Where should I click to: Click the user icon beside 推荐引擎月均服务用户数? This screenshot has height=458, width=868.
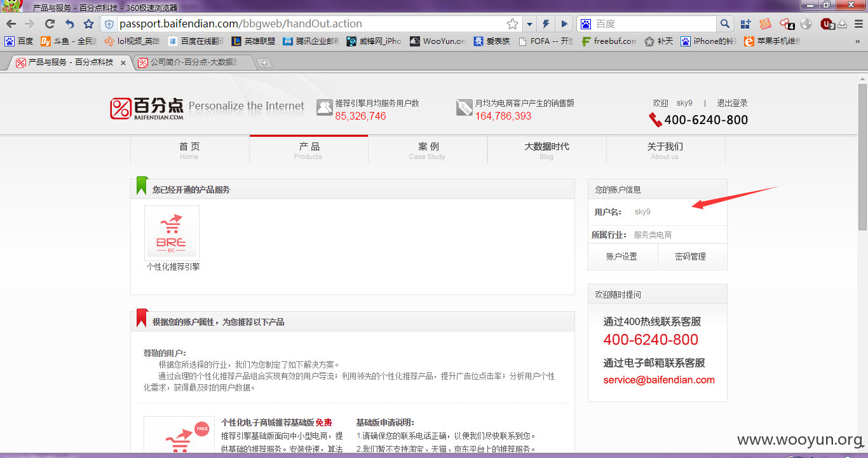pos(325,108)
